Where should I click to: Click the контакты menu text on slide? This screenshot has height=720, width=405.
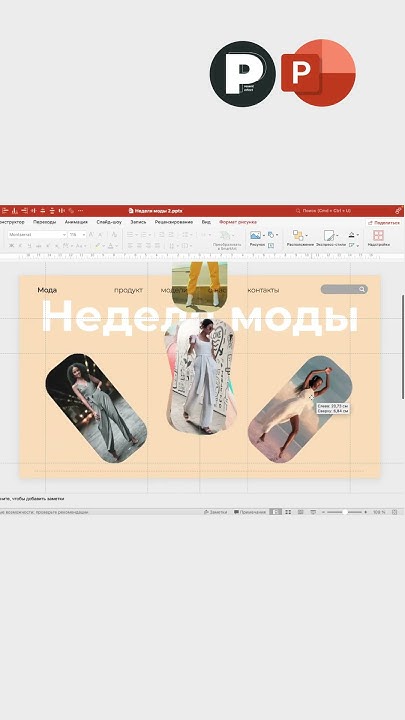pos(263,290)
